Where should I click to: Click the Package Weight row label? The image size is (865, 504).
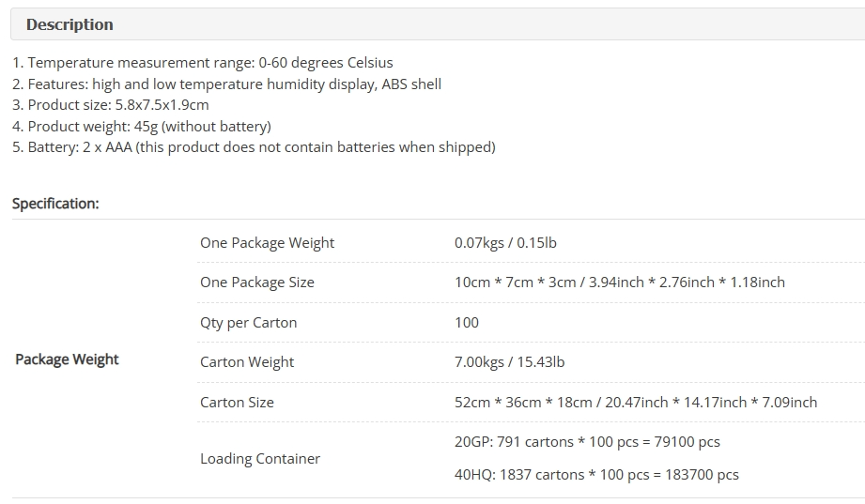click(67, 359)
